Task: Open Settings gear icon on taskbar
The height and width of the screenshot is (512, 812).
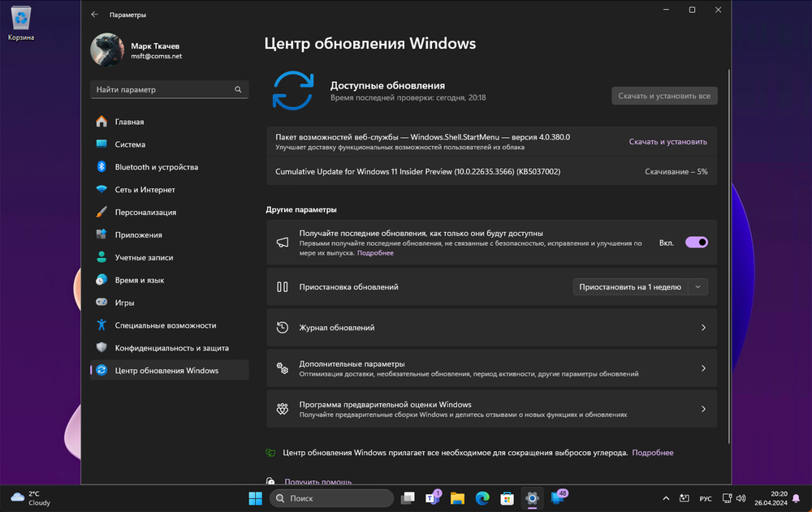Action: (532, 498)
